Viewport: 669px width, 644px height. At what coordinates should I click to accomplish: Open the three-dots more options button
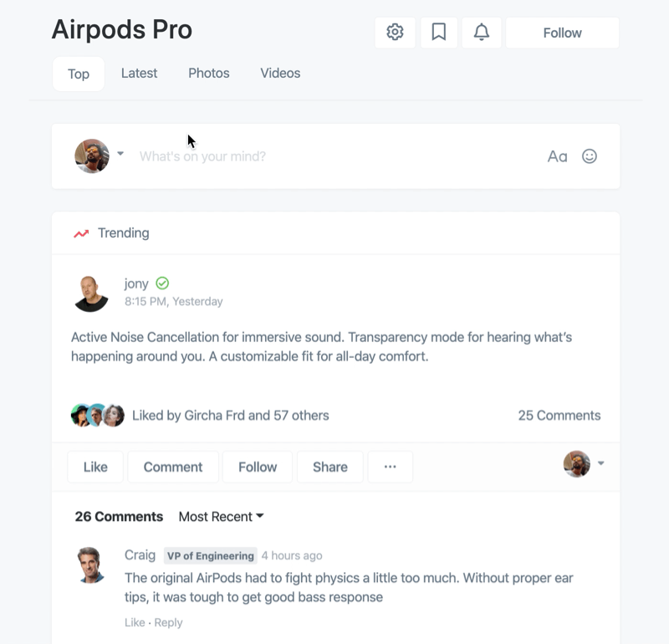point(390,467)
